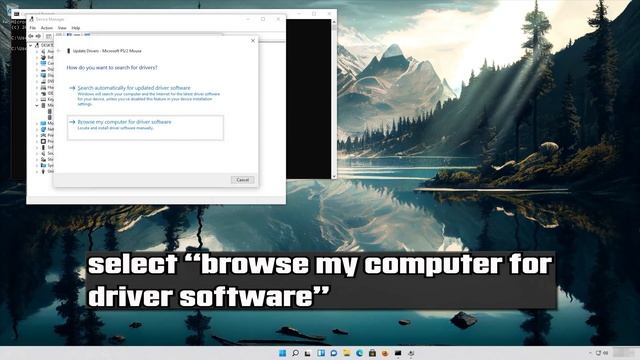Open Device Manager View menu
Screen dimensions: 640x360
tap(62, 28)
